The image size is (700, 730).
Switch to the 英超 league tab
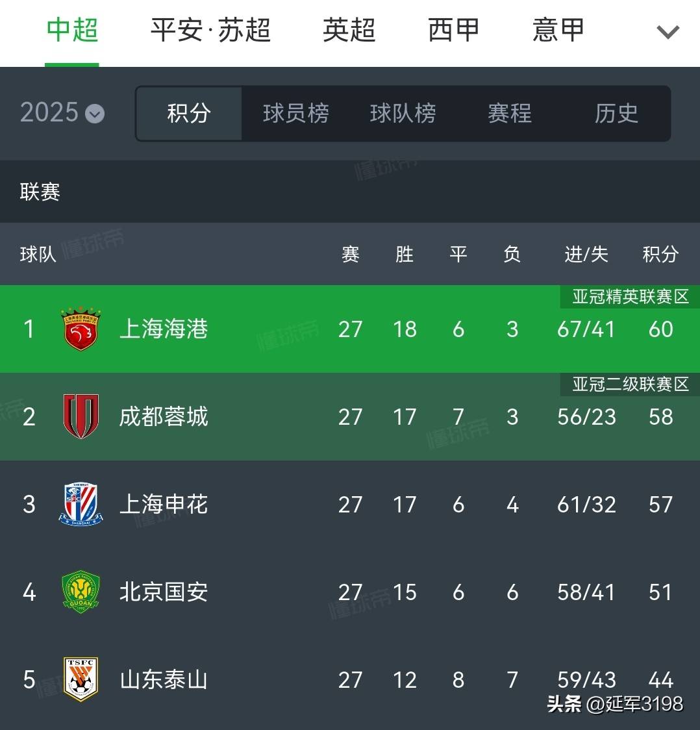(x=349, y=30)
